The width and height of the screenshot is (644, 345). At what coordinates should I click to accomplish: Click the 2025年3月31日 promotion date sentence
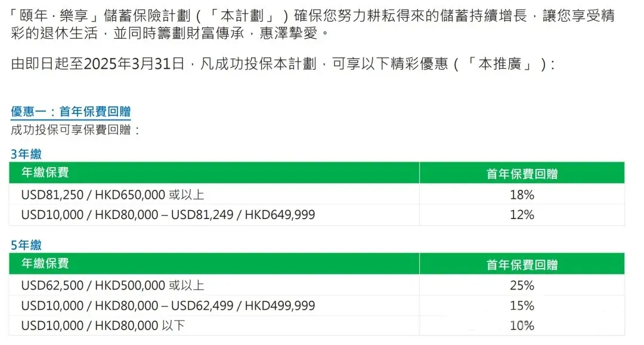click(x=283, y=64)
